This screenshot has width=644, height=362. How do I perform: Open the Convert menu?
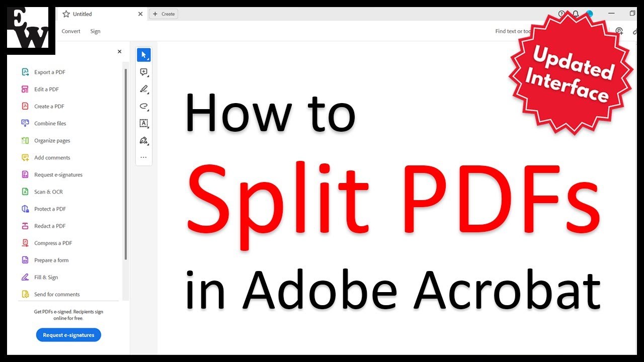click(x=71, y=31)
